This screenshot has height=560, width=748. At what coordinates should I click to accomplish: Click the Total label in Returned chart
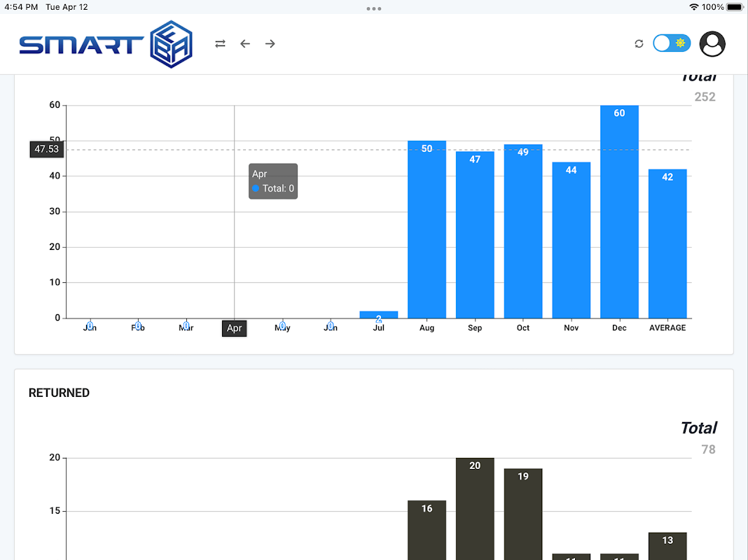[x=699, y=428]
